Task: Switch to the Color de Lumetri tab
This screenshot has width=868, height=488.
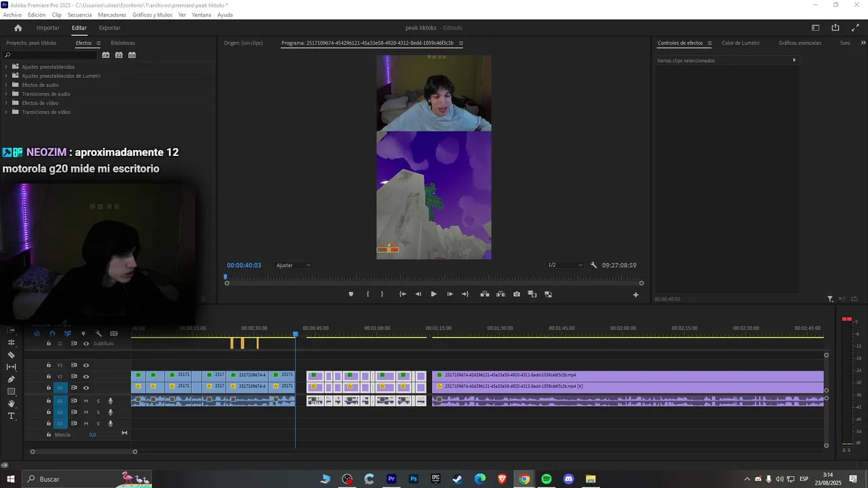Action: coord(741,43)
